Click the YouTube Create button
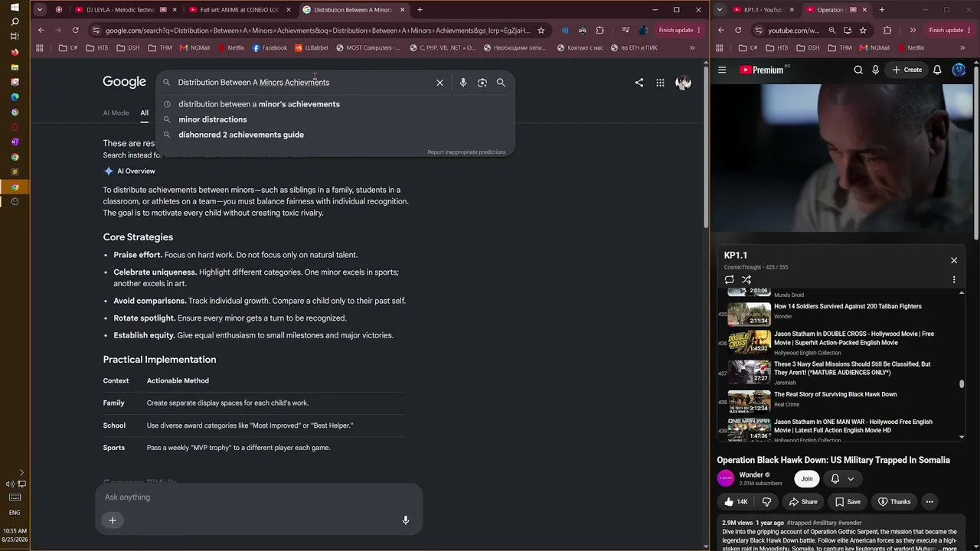Viewport: 980px width, 551px height. click(907, 70)
